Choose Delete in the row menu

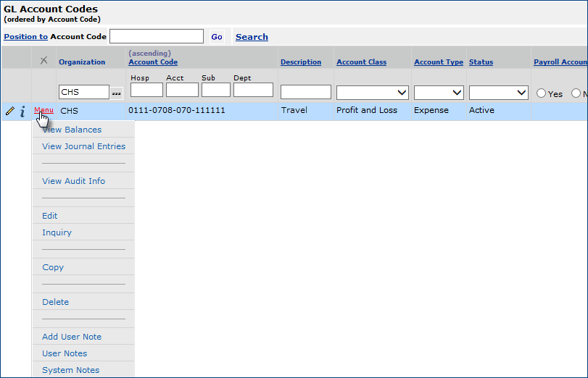pos(55,302)
